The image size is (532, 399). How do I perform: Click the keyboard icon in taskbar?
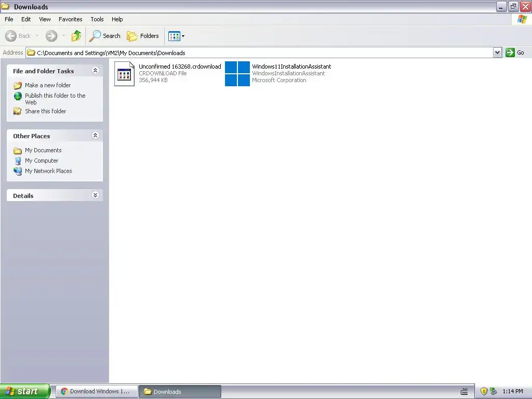tap(464, 392)
